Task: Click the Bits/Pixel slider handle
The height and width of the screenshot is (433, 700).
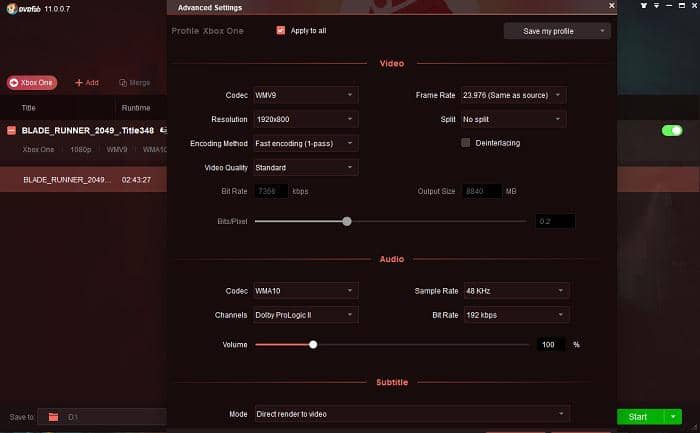Action: [347, 221]
